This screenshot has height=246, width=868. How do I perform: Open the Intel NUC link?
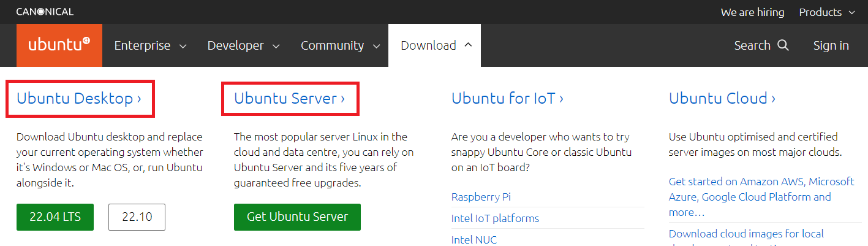(x=474, y=239)
